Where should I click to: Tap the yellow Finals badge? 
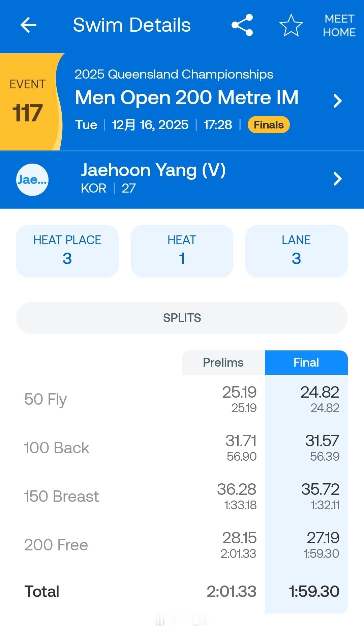coord(269,125)
